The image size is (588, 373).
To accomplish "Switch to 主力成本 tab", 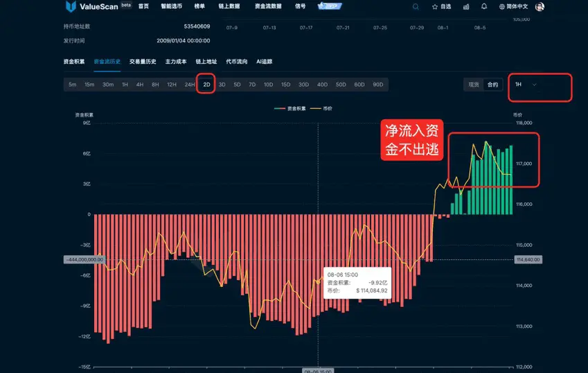I will coord(176,62).
